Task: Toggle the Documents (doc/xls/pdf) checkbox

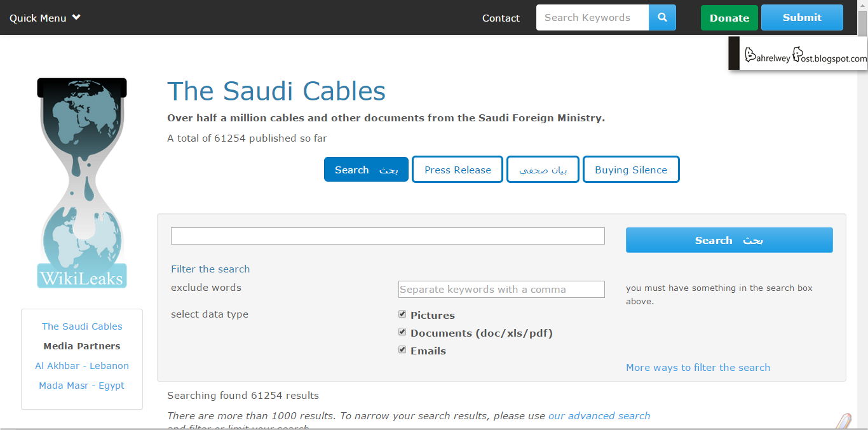Action: point(402,332)
